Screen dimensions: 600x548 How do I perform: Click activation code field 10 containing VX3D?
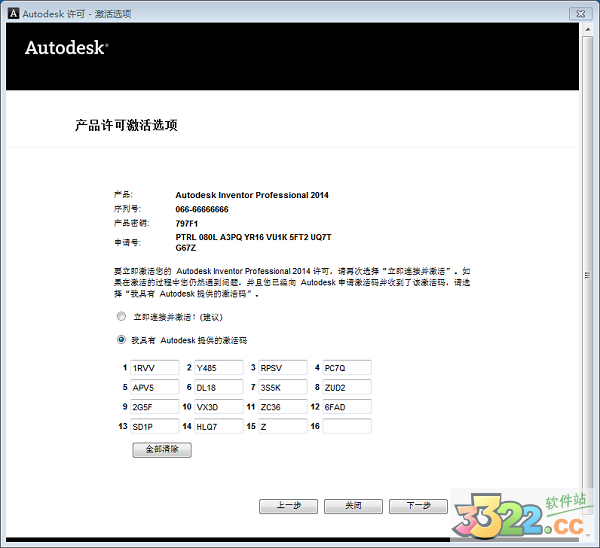click(218, 407)
